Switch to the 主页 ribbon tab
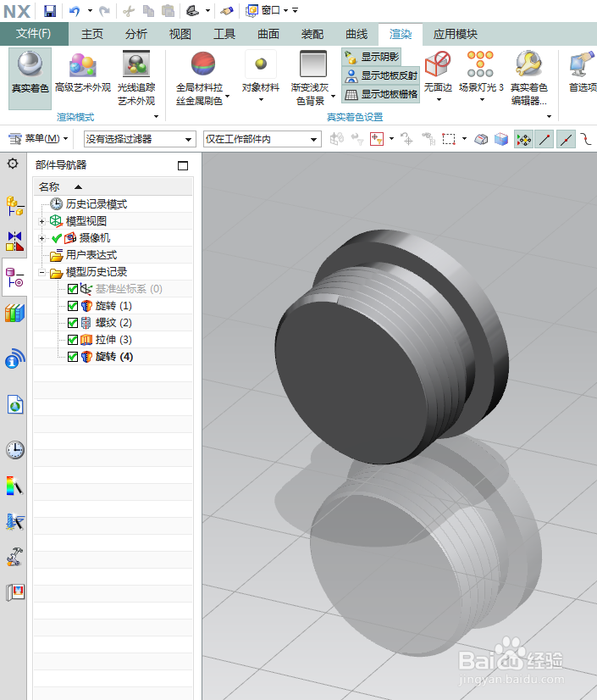Screen dimensions: 597x700 coord(92,34)
